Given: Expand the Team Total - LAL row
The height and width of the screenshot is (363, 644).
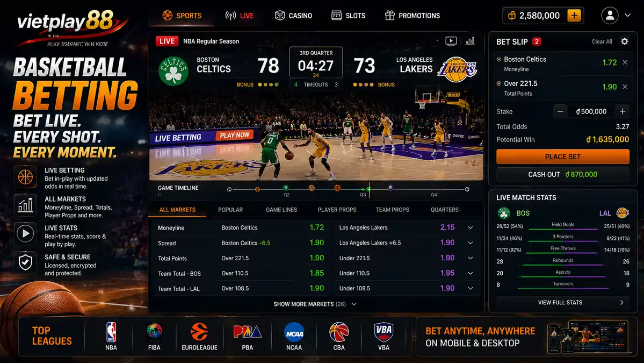Looking at the screenshot, I should (x=471, y=288).
